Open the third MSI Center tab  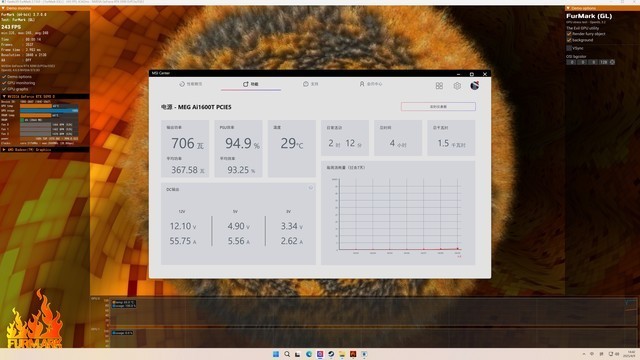pyautogui.click(x=311, y=84)
